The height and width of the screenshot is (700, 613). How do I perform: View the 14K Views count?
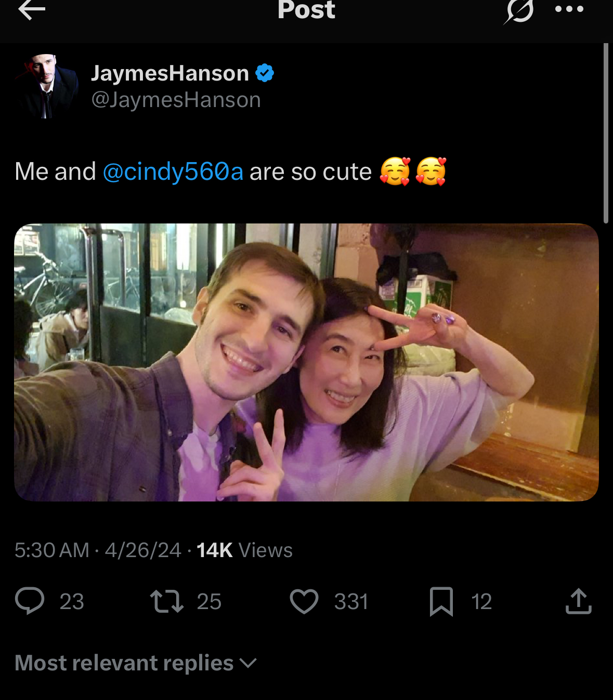coord(244,550)
